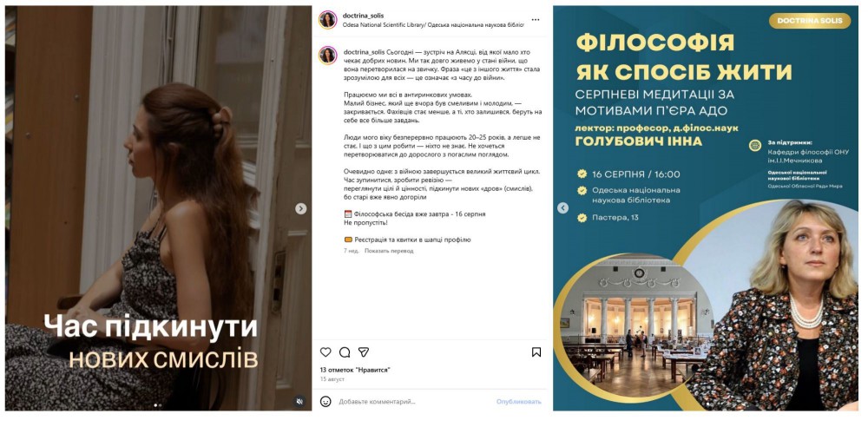Share the post with paper plane icon
The image size is (868, 427).
pos(363,352)
